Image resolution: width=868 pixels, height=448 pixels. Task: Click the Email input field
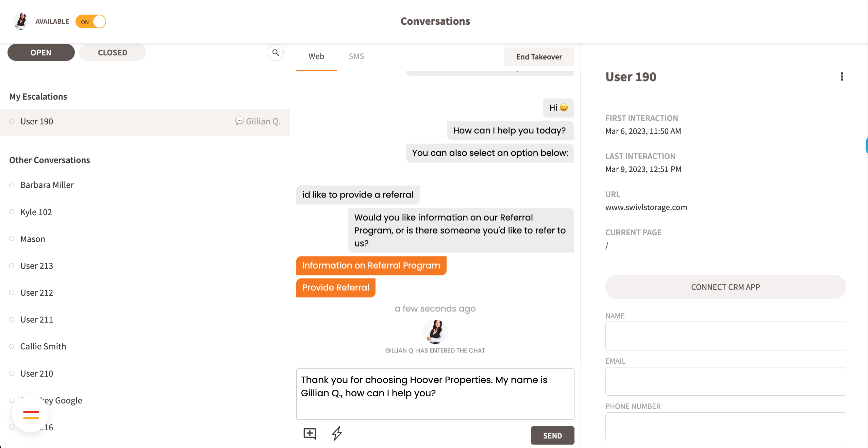(x=725, y=381)
